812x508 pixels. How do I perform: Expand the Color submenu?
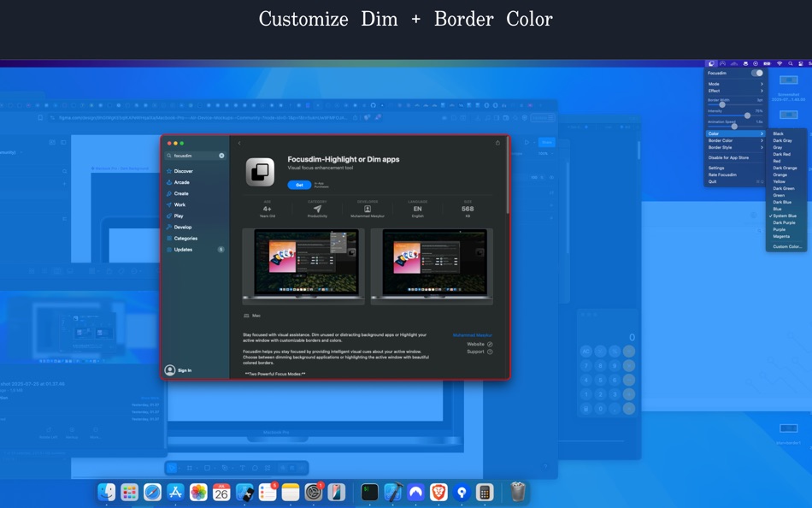tap(735, 133)
